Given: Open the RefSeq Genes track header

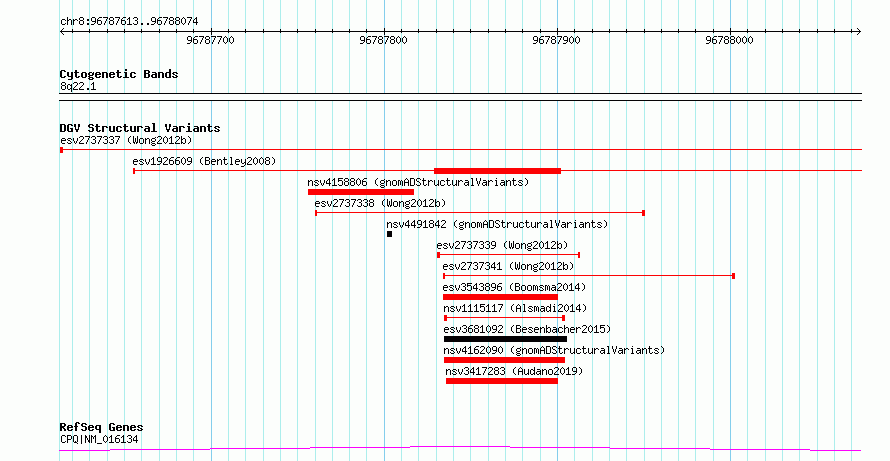Looking at the screenshot, I should [101, 427].
